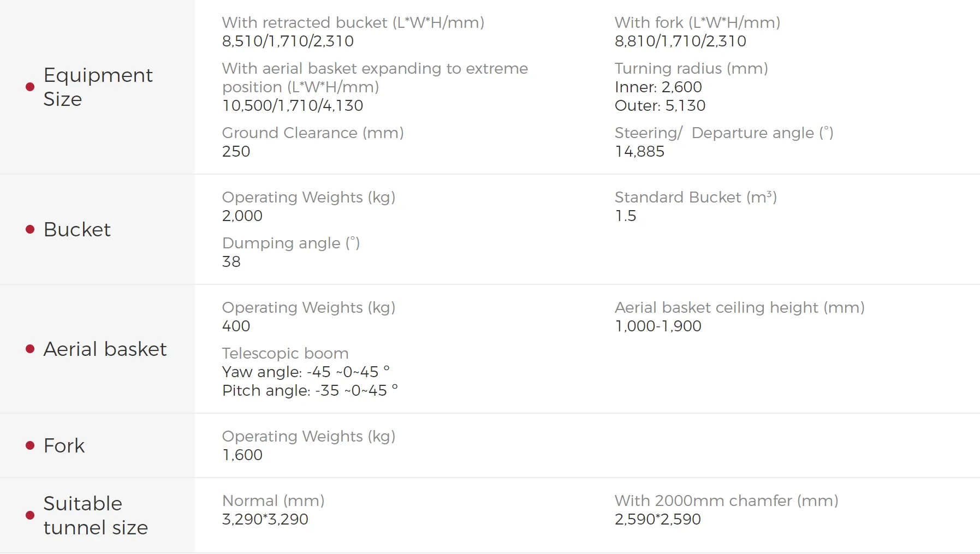Click the Normal tunnel size 3,290*3,290
This screenshot has width=980, height=554.
[265, 519]
